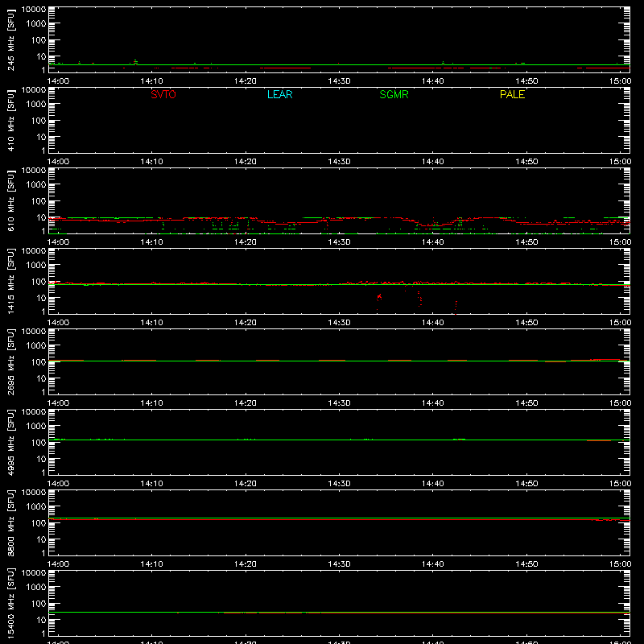Image resolution: width=644 pixels, height=644 pixels.
Task: Click the 1000 y-tick of 410 MHz panel
Action: click(36, 105)
